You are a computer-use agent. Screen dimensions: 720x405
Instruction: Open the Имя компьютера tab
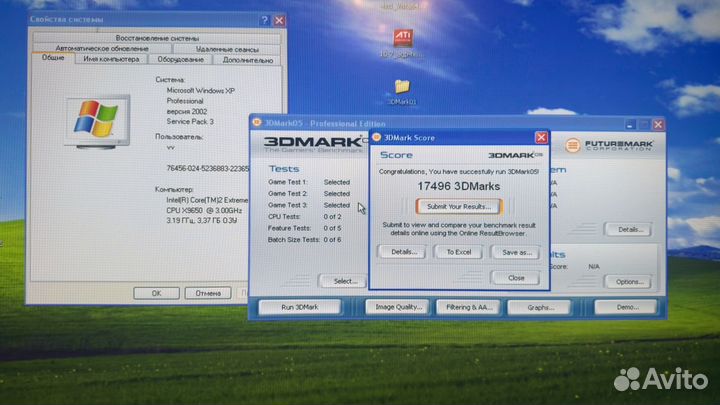tap(111, 59)
